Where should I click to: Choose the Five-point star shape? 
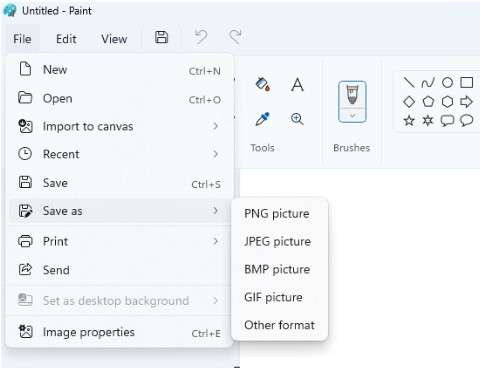point(409,120)
